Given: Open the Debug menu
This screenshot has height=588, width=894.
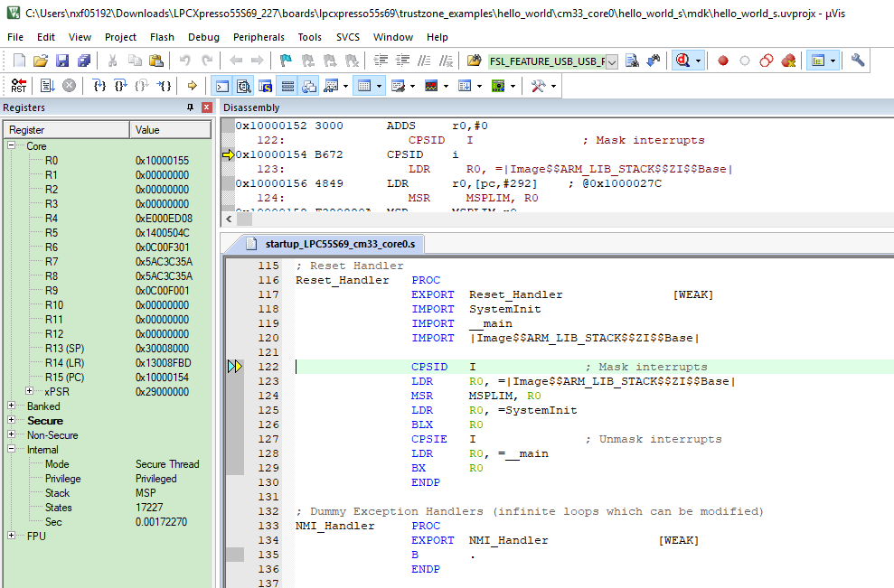Looking at the screenshot, I should (x=203, y=37).
